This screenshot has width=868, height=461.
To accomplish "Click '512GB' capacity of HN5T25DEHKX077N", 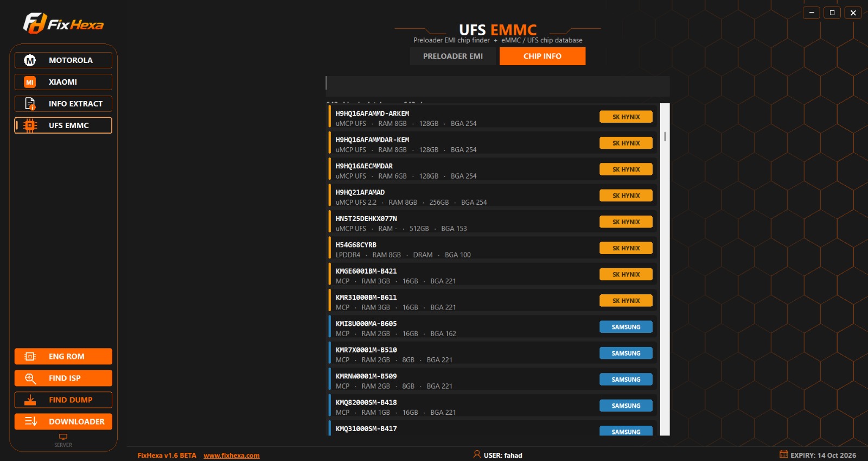I will click(x=419, y=229).
